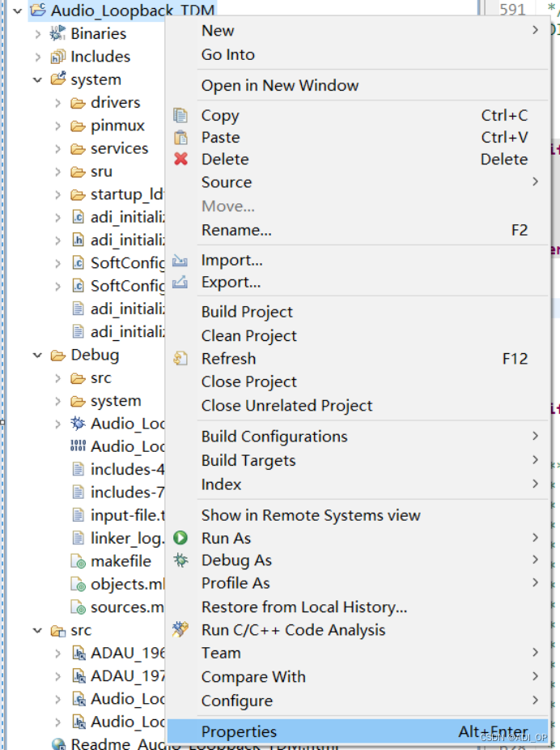Expand the drivers folder

(57, 103)
